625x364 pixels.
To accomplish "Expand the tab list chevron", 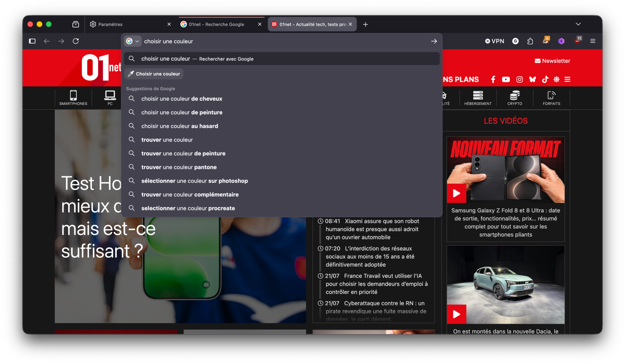I will click(x=578, y=24).
